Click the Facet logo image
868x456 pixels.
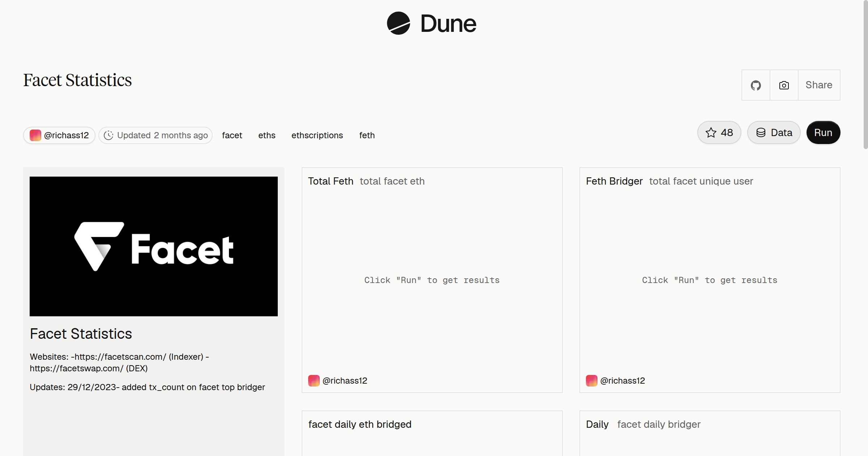click(x=154, y=246)
